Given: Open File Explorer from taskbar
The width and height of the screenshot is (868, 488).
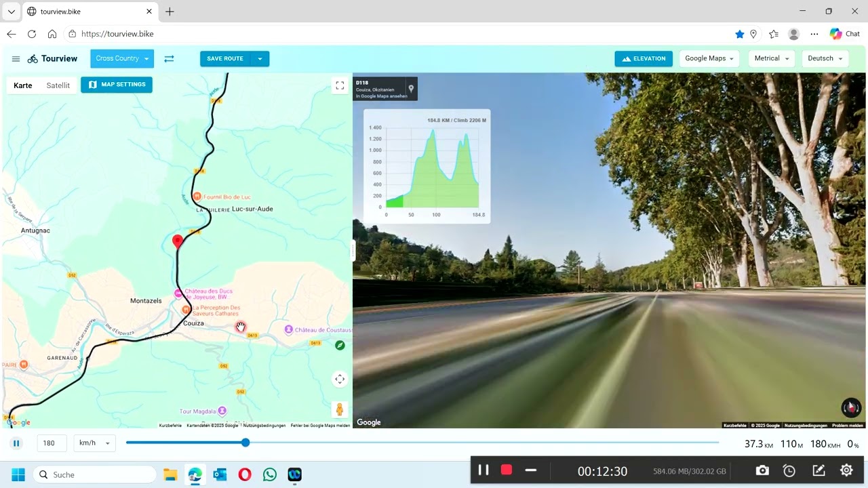Looking at the screenshot, I should (x=170, y=474).
